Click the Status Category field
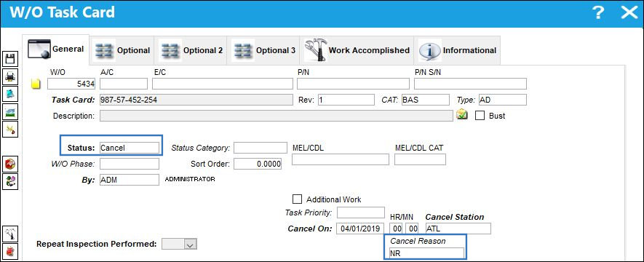Image resolution: width=644 pixels, height=262 pixels. pos(261,148)
